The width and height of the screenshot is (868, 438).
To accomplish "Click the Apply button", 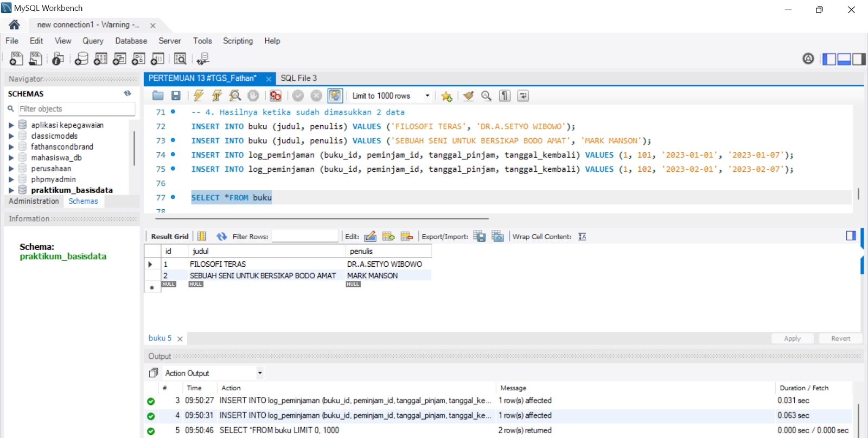I will pos(793,339).
